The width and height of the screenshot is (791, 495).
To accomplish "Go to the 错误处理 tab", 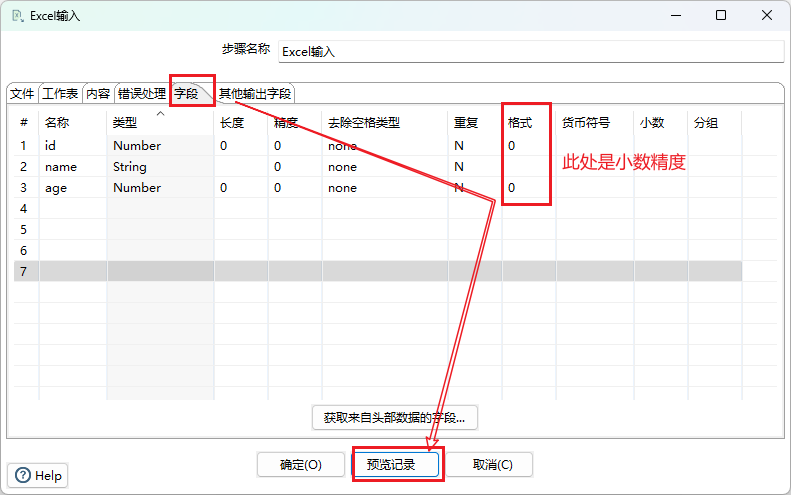I will (x=141, y=94).
